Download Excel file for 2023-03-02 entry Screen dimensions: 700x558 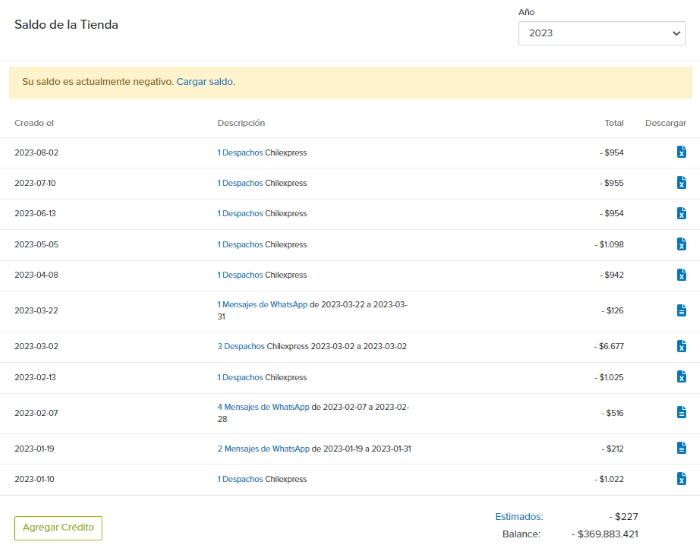click(681, 346)
